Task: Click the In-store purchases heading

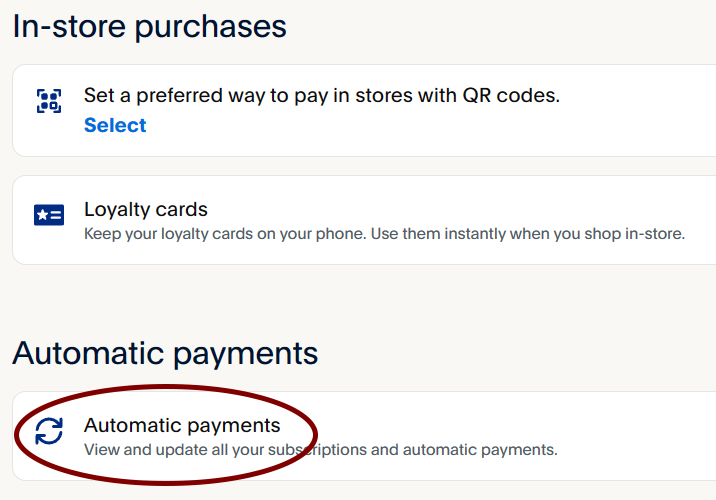Action: click(x=150, y=27)
